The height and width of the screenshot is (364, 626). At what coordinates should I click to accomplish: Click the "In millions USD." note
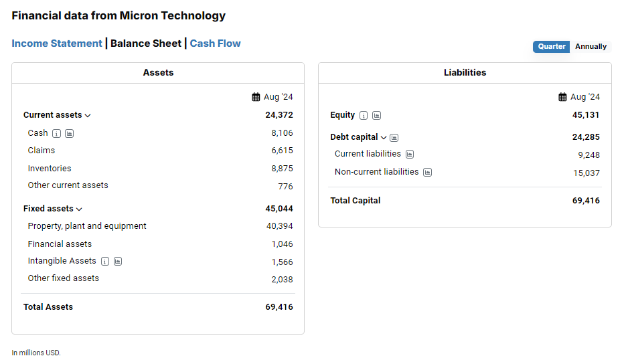36,353
